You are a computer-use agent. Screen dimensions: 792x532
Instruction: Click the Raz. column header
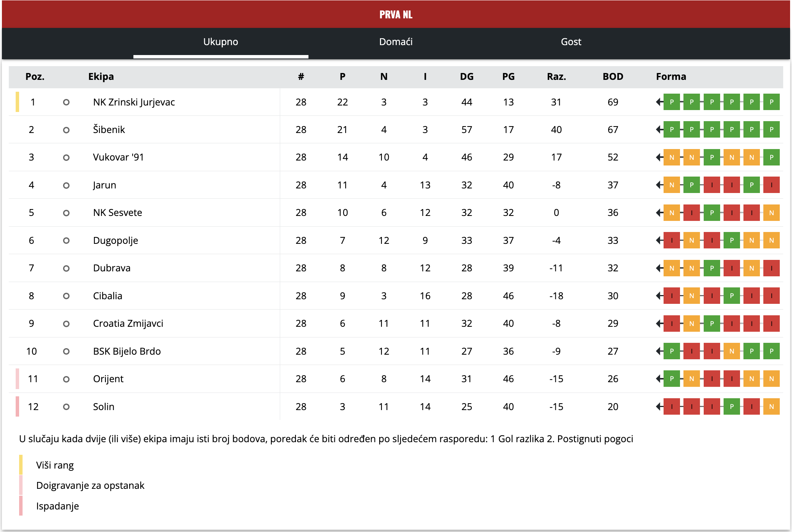click(x=556, y=76)
